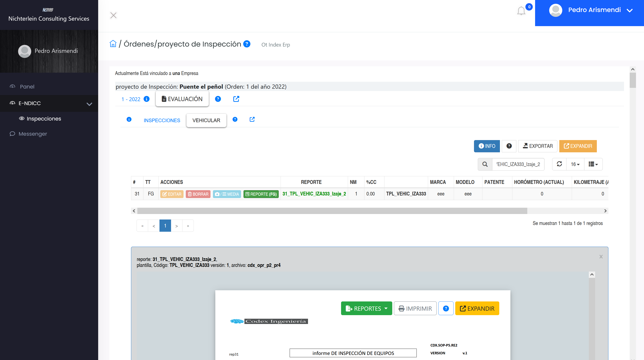
Task: Click the red BORRAR button
Action: click(198, 194)
